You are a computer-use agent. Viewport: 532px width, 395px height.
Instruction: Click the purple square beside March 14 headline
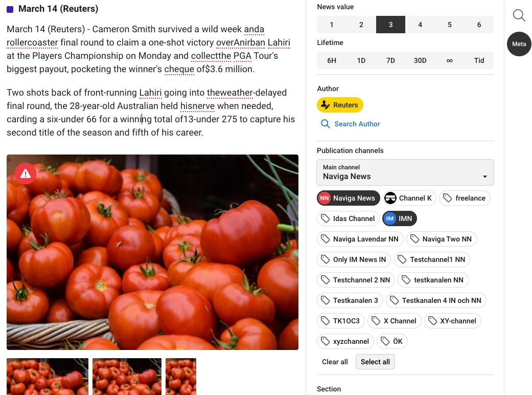(x=10, y=9)
